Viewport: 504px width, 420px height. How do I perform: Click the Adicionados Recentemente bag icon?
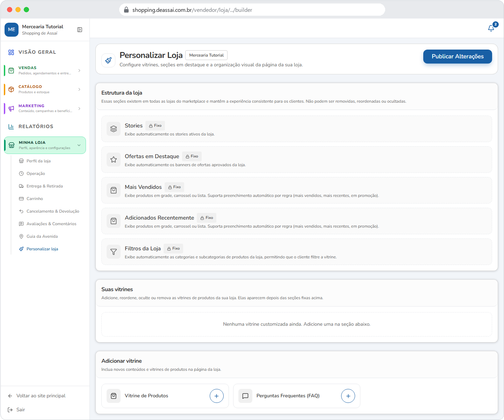pos(114,221)
